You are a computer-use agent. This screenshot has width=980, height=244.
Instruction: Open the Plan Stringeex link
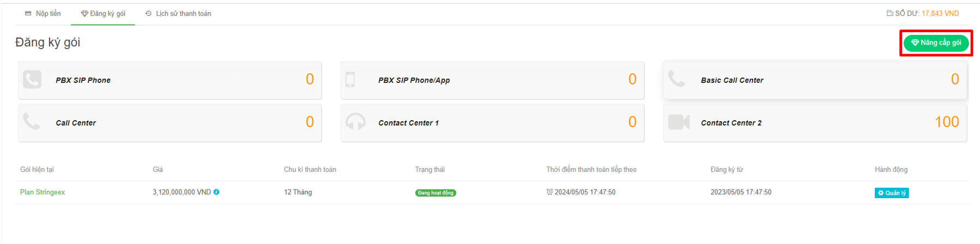[x=43, y=192]
